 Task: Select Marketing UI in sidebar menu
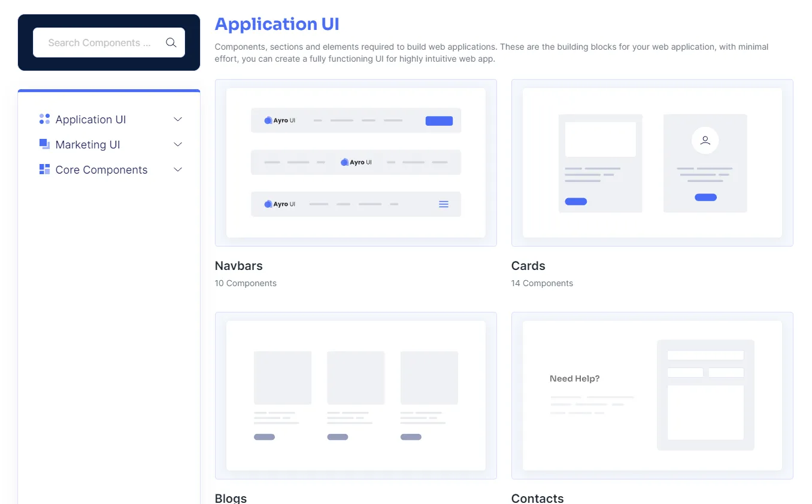[87, 144]
